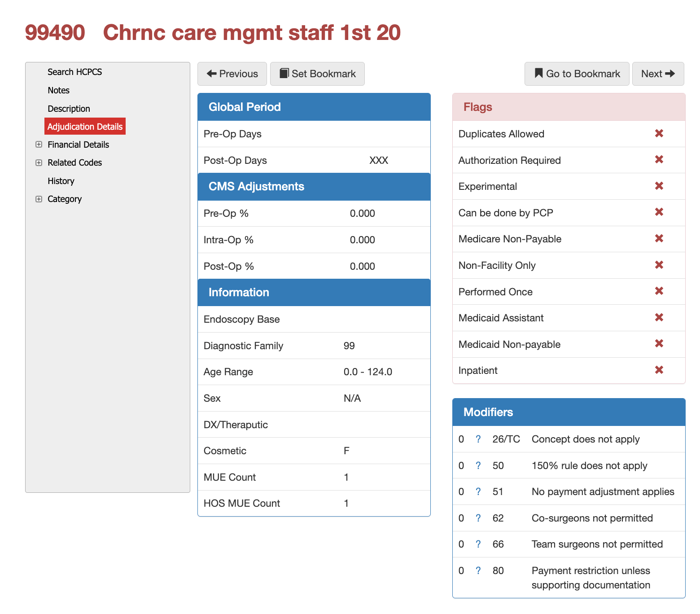Open the Description sidebar item
700x614 pixels.
(x=69, y=109)
